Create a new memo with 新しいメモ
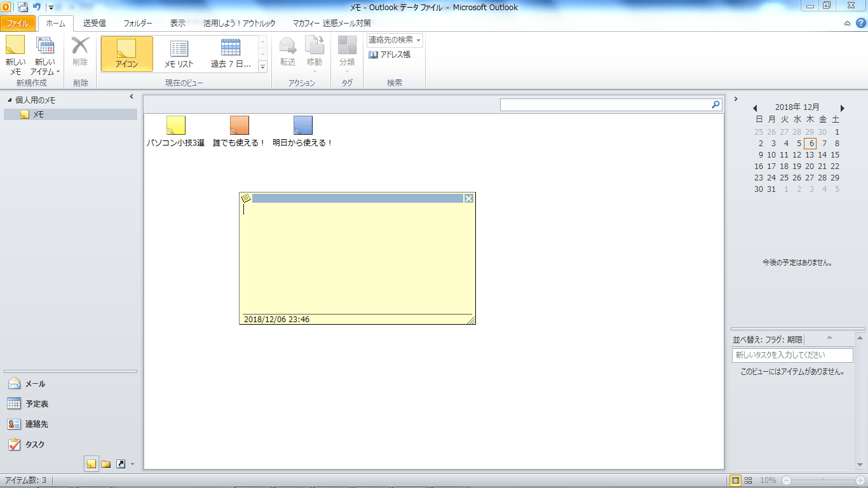Viewport: 868px width, 488px height. [15, 56]
